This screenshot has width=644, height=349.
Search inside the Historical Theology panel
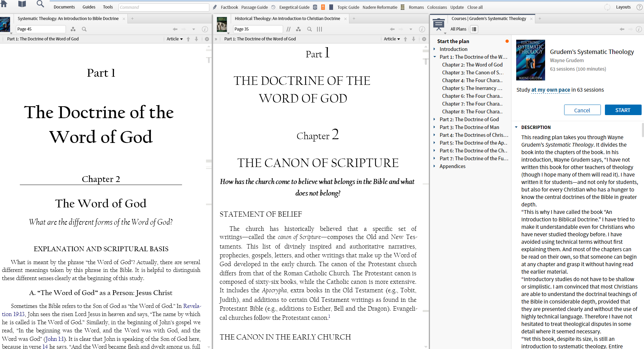point(310,29)
